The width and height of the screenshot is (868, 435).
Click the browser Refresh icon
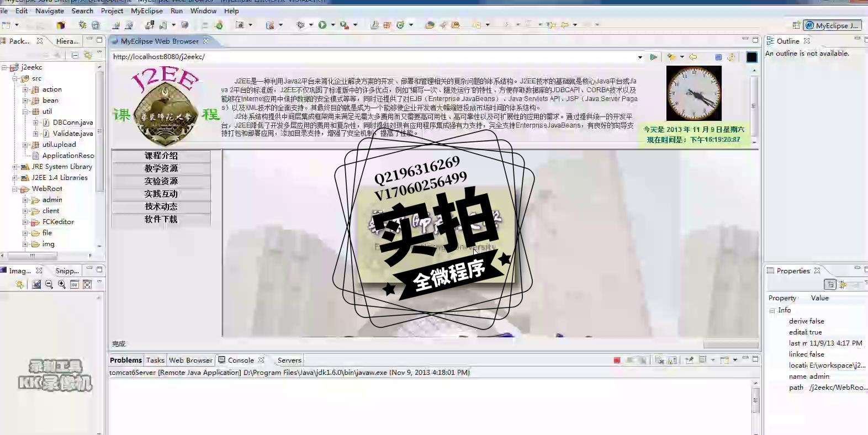tap(731, 57)
